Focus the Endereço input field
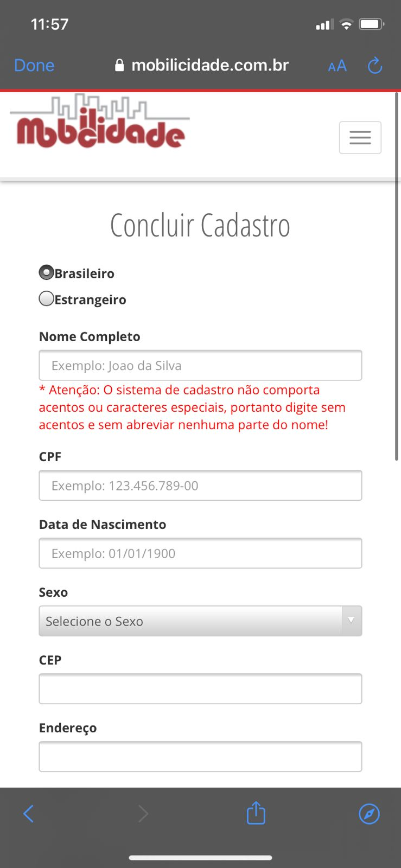This screenshot has height=868, width=401. (200, 756)
